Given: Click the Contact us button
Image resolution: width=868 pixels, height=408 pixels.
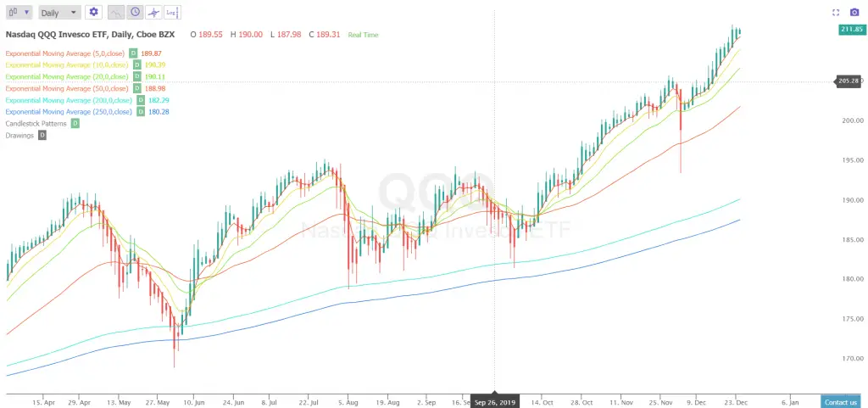Looking at the screenshot, I should [x=840, y=402].
